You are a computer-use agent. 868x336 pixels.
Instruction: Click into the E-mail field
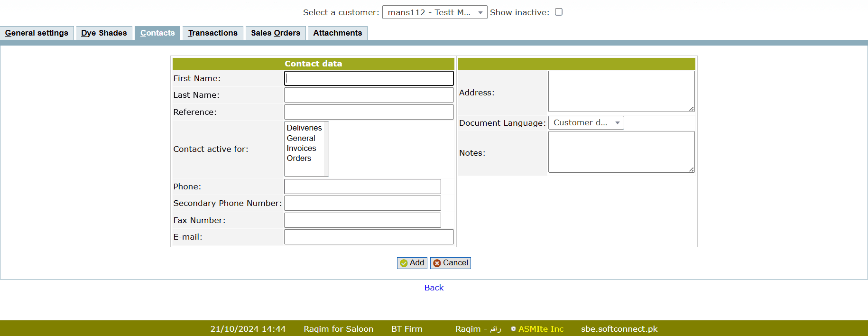click(369, 237)
